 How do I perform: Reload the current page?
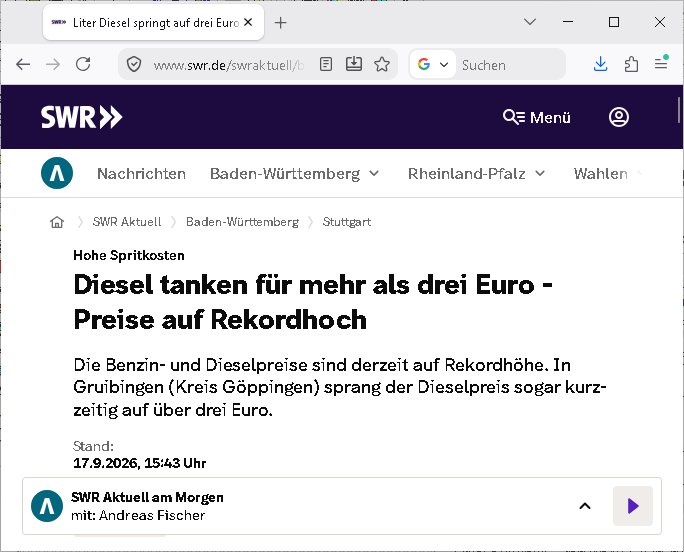83,65
